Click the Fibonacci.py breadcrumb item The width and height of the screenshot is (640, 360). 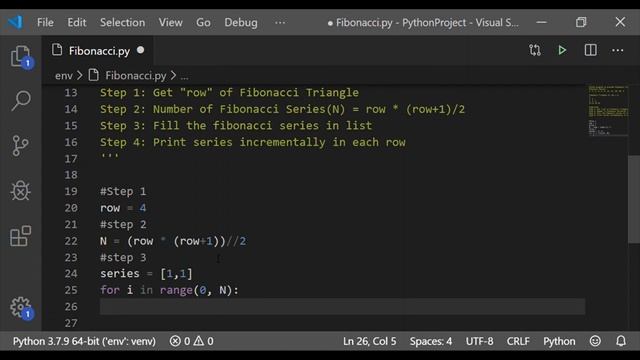(x=136, y=76)
